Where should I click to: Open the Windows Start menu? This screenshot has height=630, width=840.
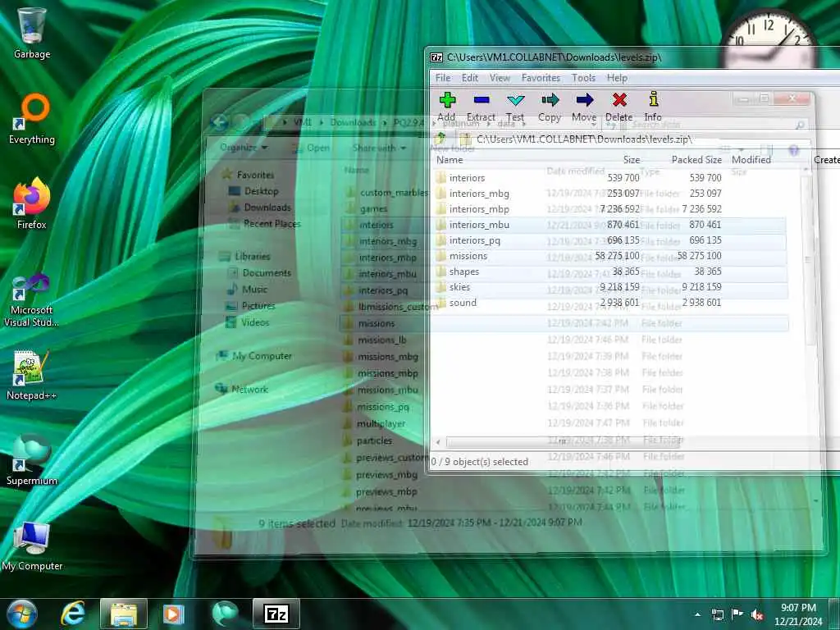pyautogui.click(x=22, y=614)
